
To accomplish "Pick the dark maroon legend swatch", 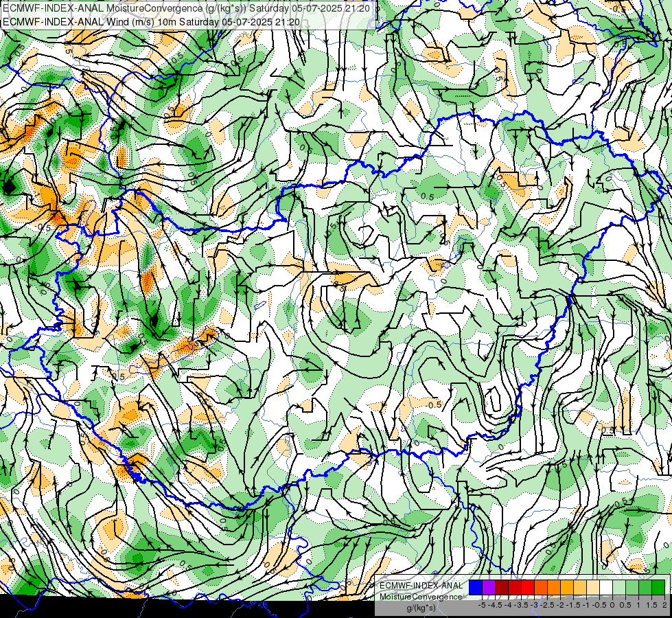I will 502,587.
